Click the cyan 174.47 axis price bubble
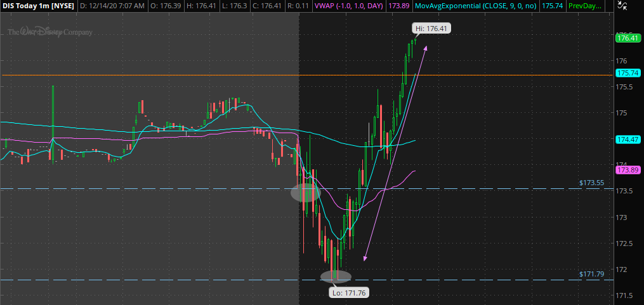Image resolution: width=644 pixels, height=305 pixels. pos(628,140)
